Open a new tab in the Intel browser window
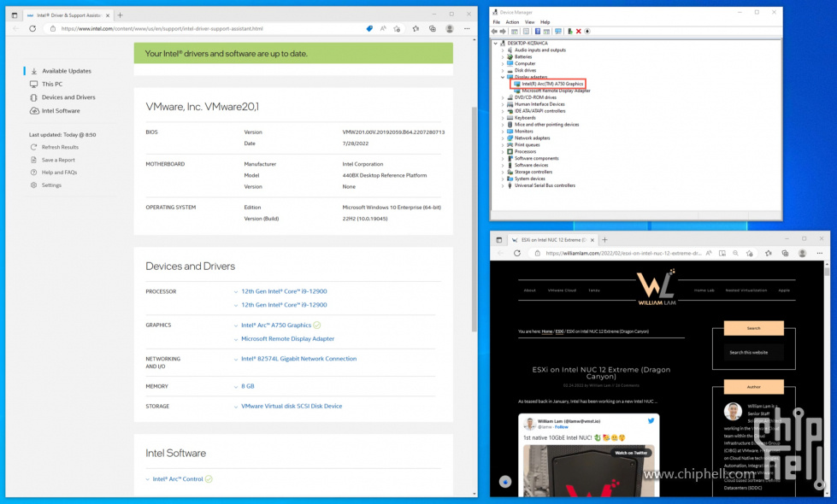 (120, 15)
